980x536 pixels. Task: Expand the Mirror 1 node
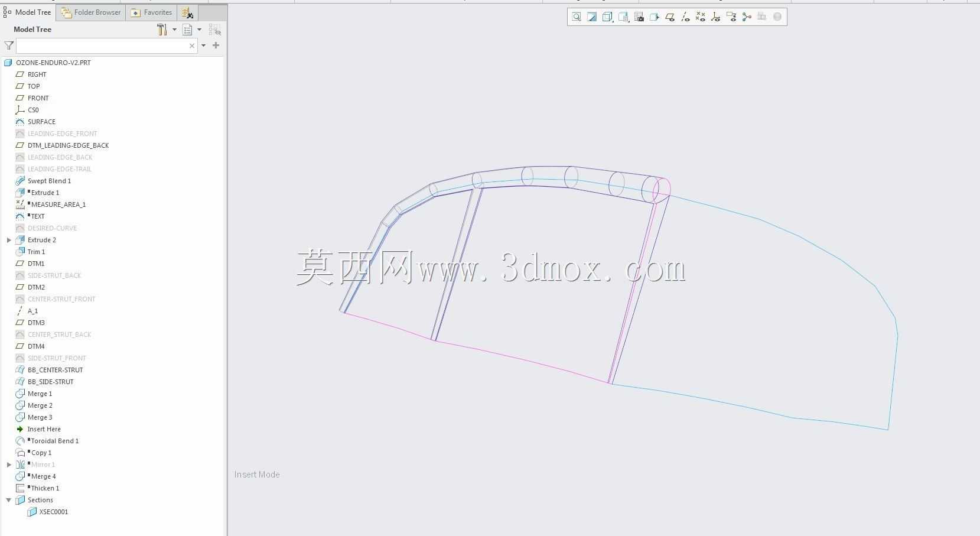[x=9, y=464]
